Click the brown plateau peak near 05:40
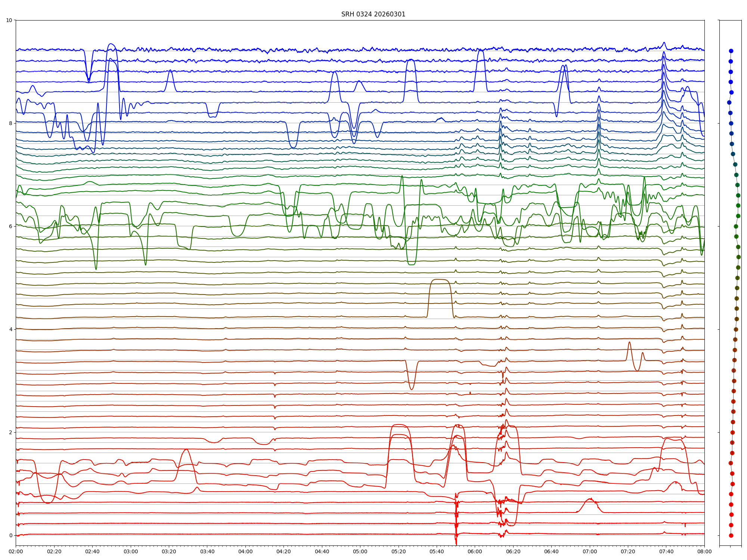This screenshot has height=560, width=747. tap(440, 279)
